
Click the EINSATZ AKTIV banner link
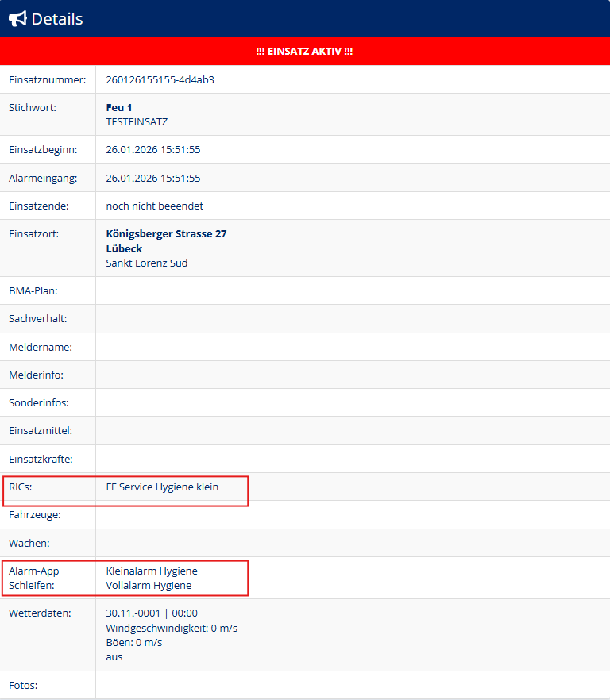tap(304, 51)
